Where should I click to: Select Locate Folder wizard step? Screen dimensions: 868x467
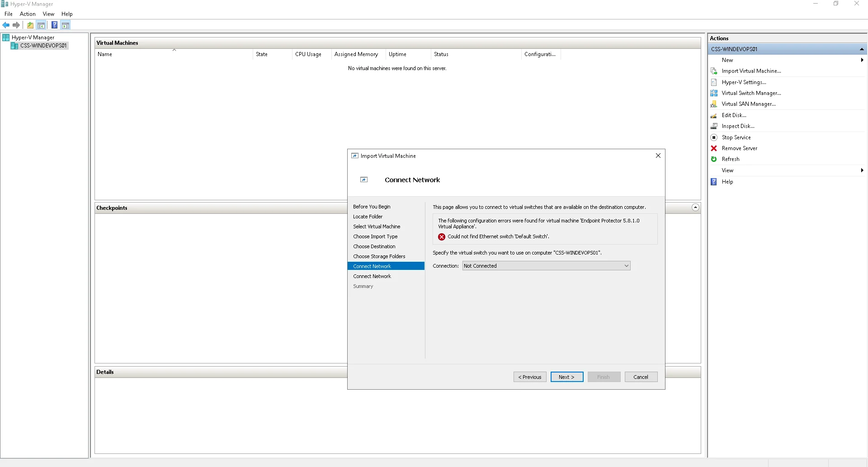(x=368, y=217)
